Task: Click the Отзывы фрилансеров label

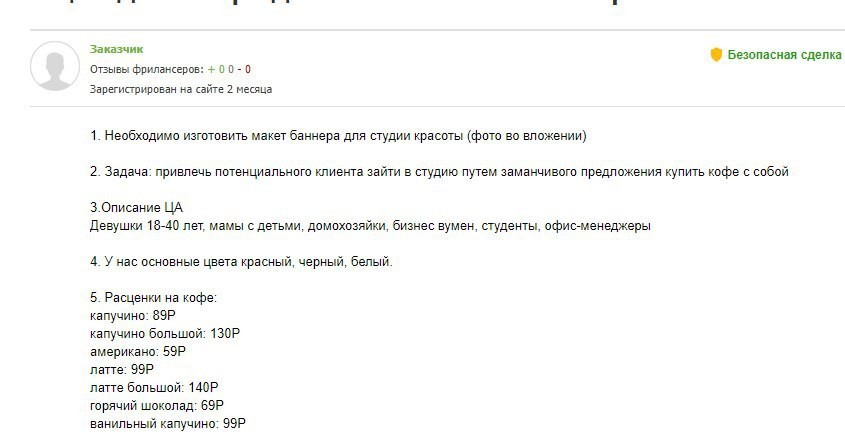Action: click(146, 69)
